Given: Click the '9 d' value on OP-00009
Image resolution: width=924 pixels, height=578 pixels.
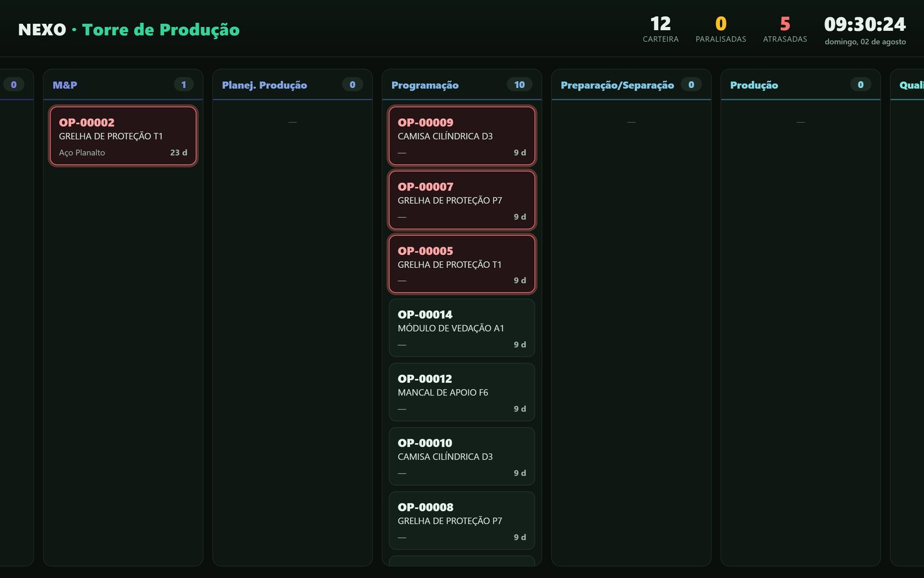Looking at the screenshot, I should [x=520, y=153].
